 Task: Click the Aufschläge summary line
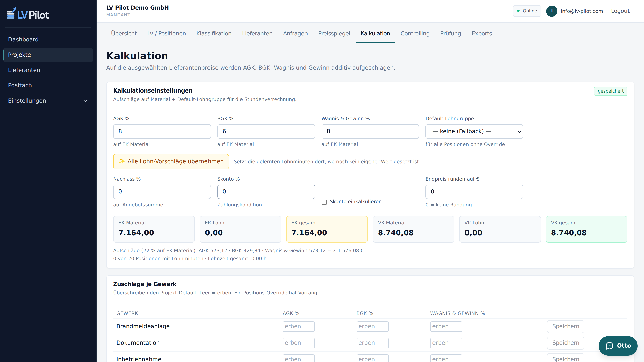click(238, 250)
